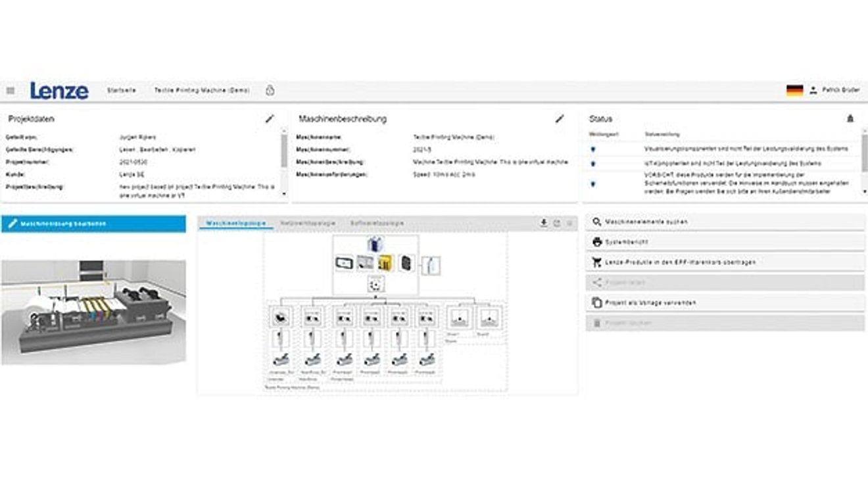This screenshot has height=488, width=868.
Task: Open the Patrick Bruder user account menu
Action: [834, 90]
